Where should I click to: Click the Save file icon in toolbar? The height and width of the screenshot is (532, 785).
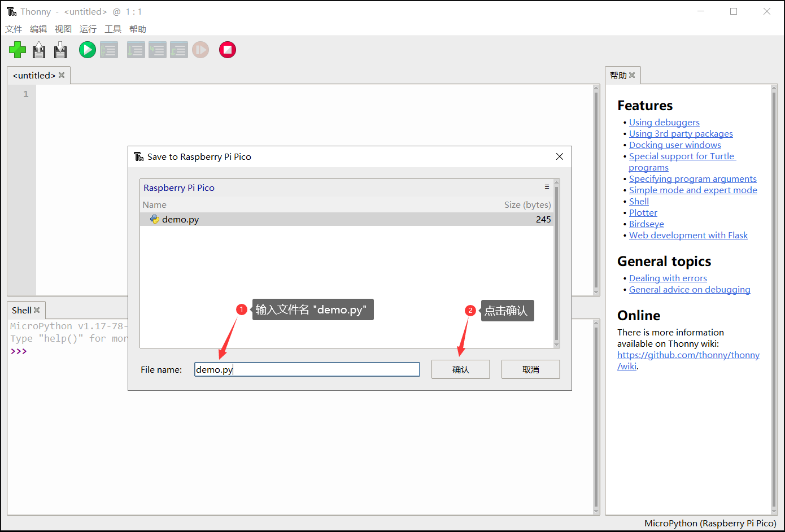[60, 50]
